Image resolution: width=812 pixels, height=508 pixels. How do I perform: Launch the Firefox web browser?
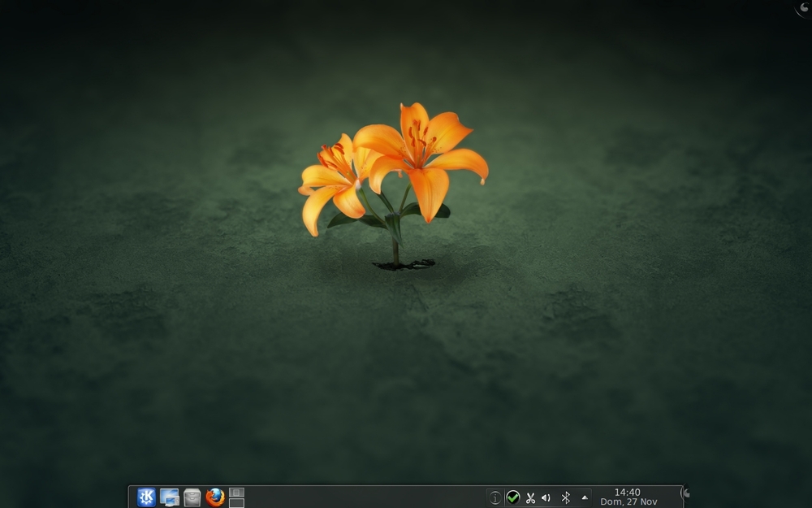(x=215, y=497)
